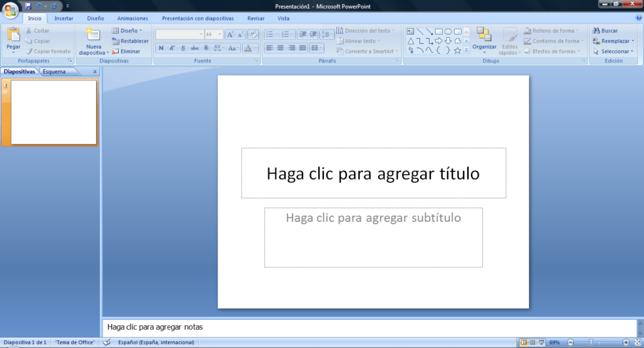Click the Organizar arrange icon
Viewport: 644px width, 348px height.
(x=484, y=35)
